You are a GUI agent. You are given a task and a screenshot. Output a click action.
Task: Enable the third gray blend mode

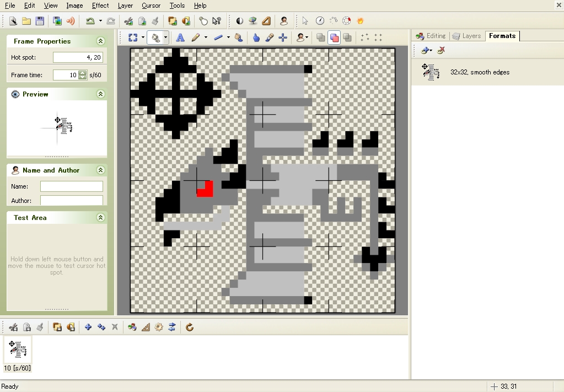pos(347,37)
